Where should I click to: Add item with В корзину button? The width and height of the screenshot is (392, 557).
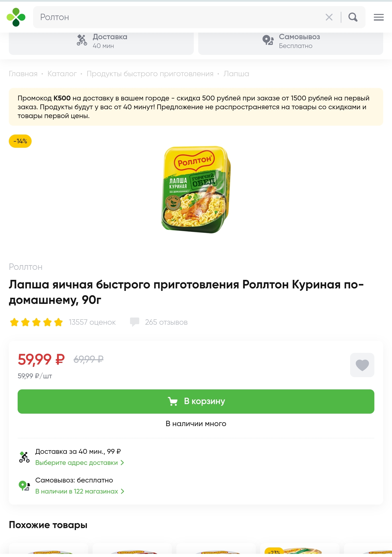(196, 401)
